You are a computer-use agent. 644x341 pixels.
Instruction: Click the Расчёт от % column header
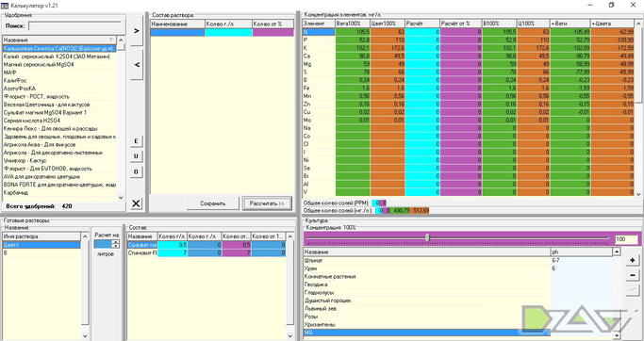tap(461, 24)
